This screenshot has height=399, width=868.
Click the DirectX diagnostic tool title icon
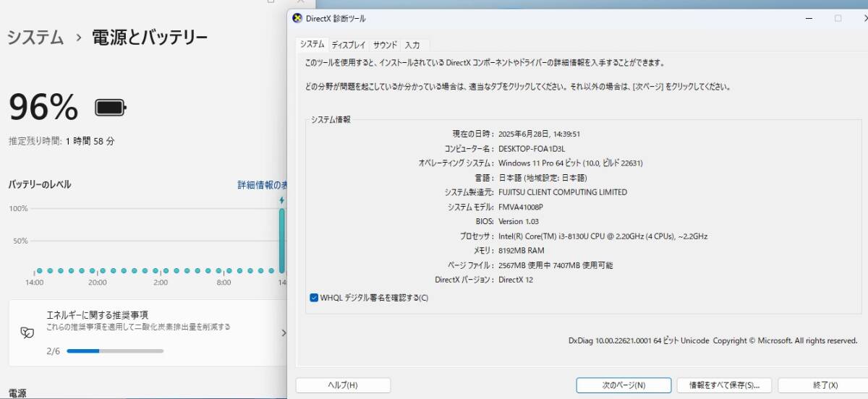297,18
